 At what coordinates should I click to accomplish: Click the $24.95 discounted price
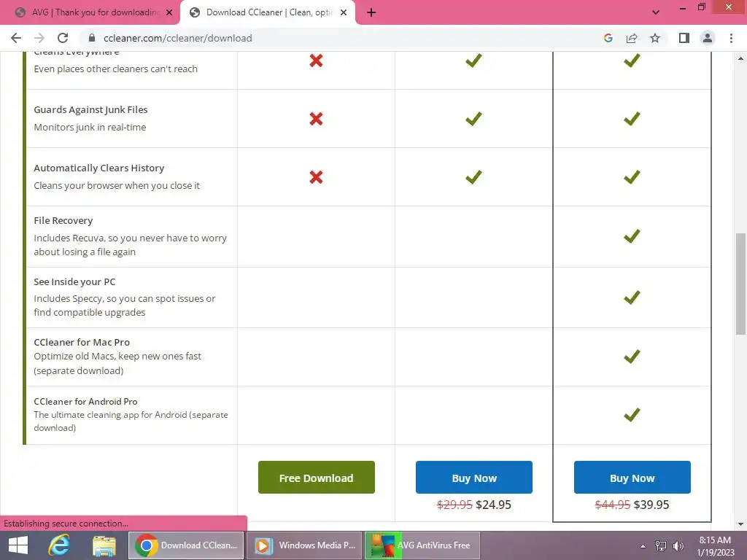494,505
